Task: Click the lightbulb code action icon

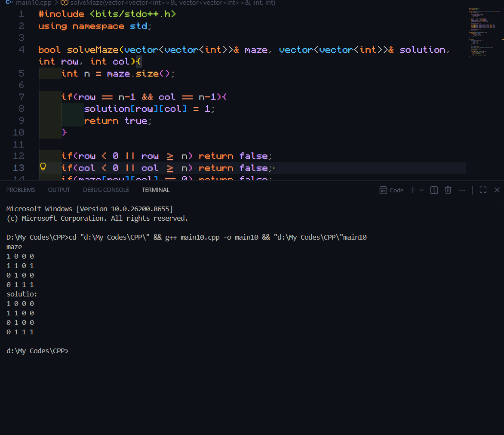Action: tap(43, 167)
